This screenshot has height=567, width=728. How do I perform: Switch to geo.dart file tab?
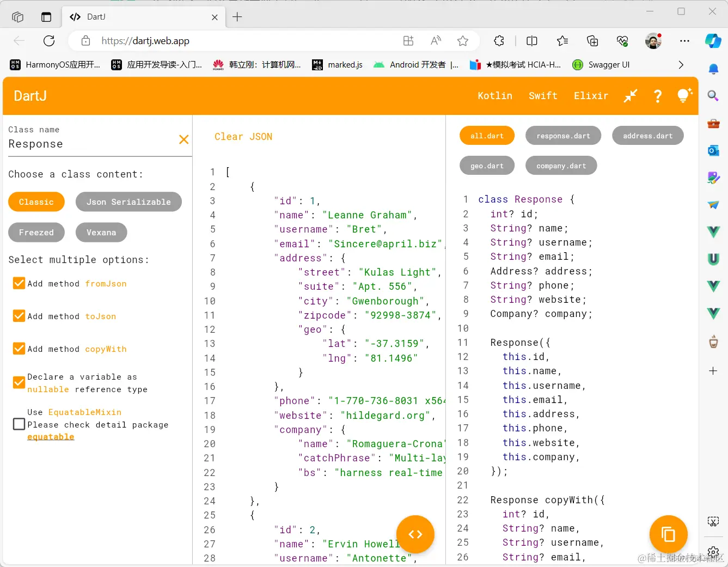[487, 166]
